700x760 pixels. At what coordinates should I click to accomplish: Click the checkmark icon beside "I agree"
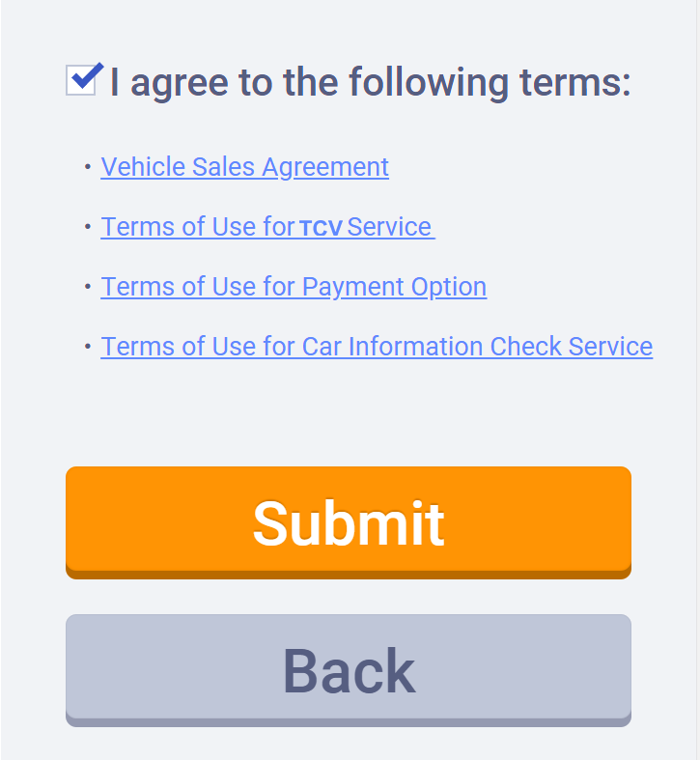click(85, 77)
